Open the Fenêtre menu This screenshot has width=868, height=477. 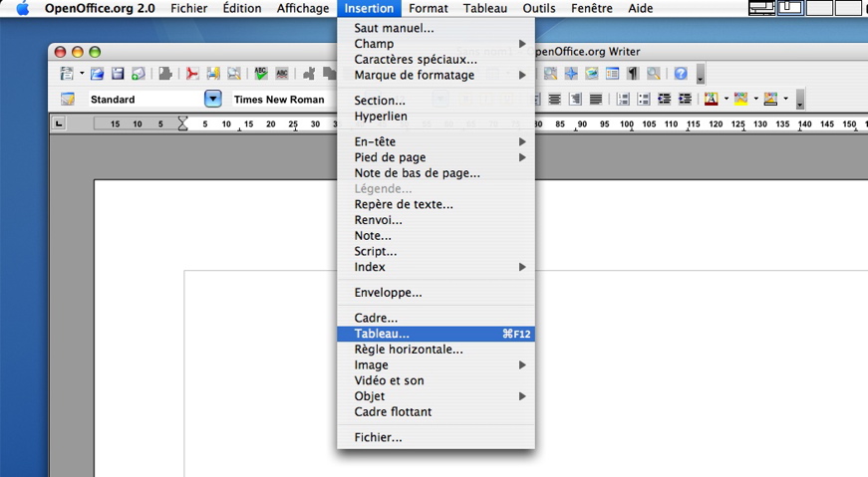pyautogui.click(x=591, y=8)
